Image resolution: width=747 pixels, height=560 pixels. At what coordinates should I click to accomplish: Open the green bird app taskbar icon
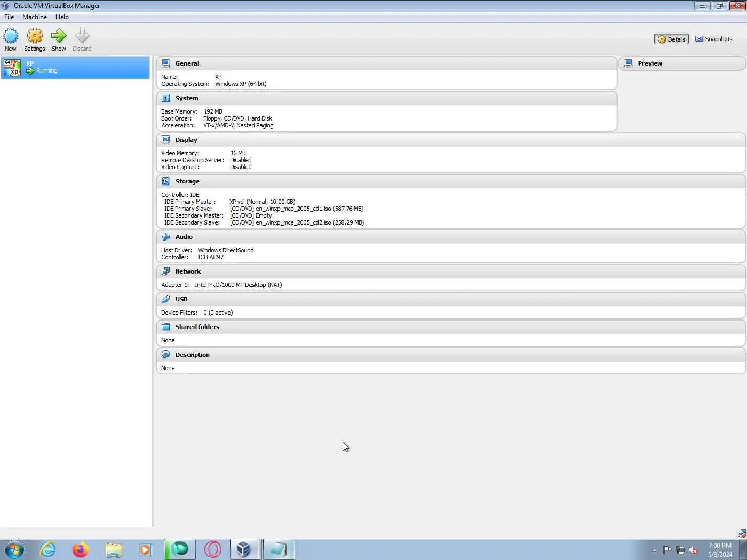(x=180, y=549)
